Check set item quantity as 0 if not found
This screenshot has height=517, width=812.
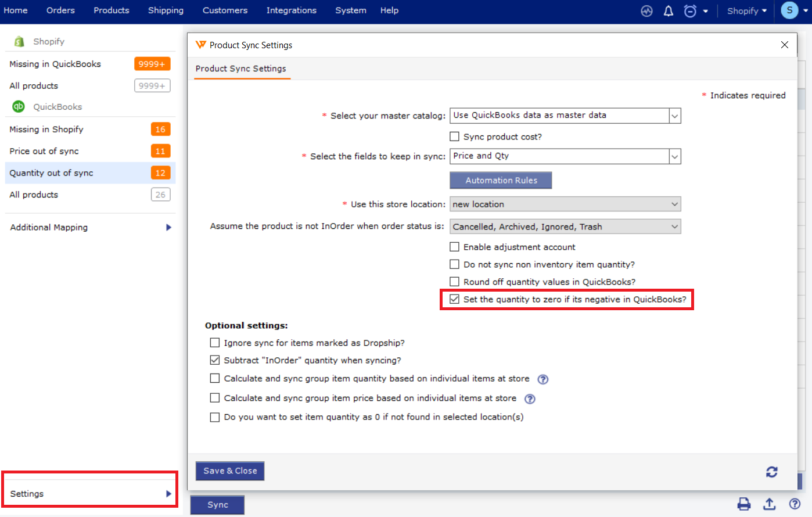click(215, 417)
